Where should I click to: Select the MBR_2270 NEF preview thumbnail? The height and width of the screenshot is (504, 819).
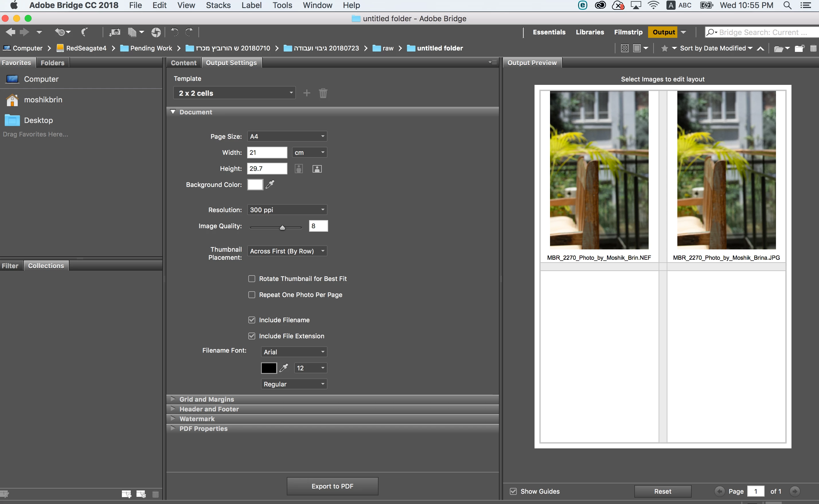pos(599,170)
